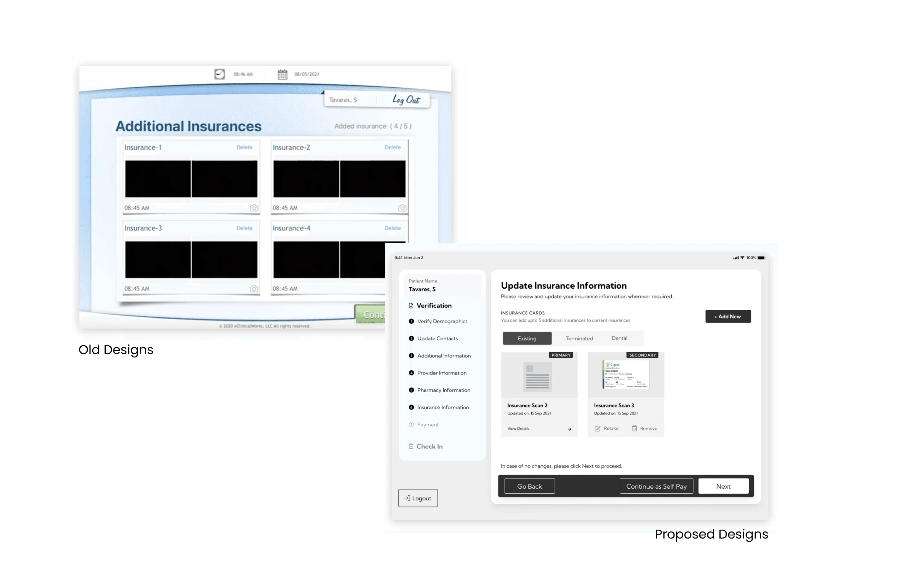Click camera icon on Insurance-3 card

coord(254,288)
